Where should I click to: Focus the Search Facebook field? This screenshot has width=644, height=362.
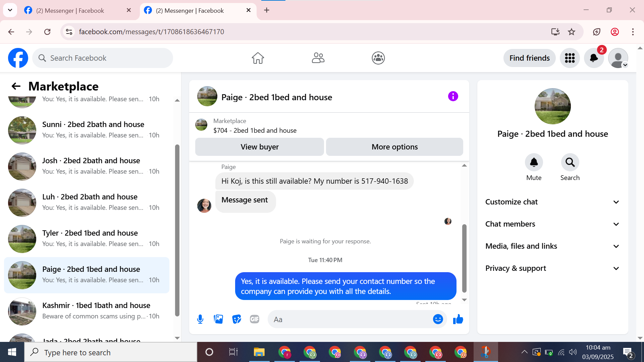(103, 58)
